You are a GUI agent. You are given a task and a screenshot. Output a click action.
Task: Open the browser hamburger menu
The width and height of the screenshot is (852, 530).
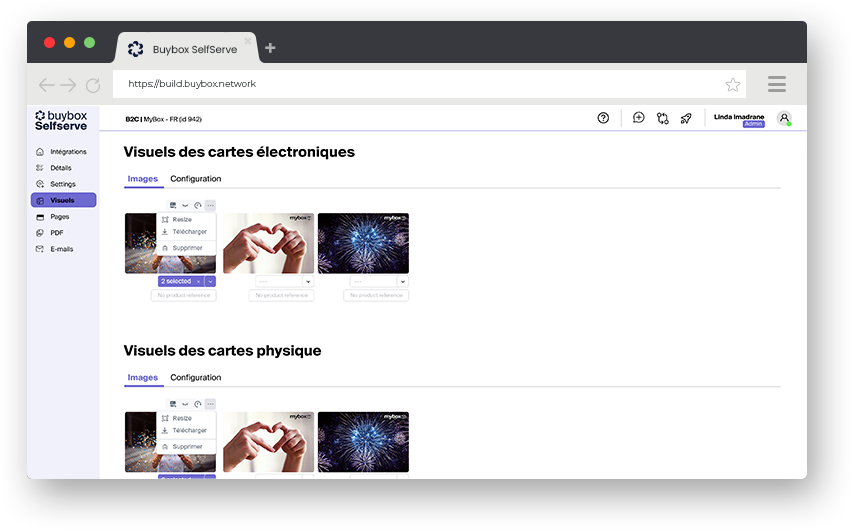click(x=777, y=84)
